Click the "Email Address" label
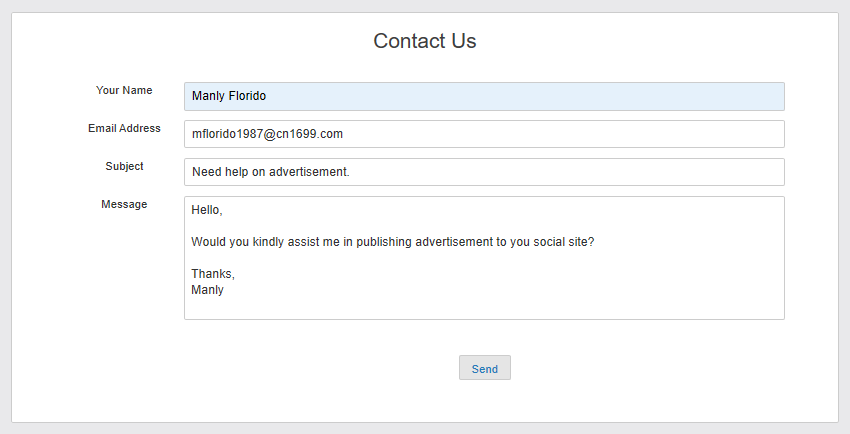The image size is (850, 434). pos(124,128)
